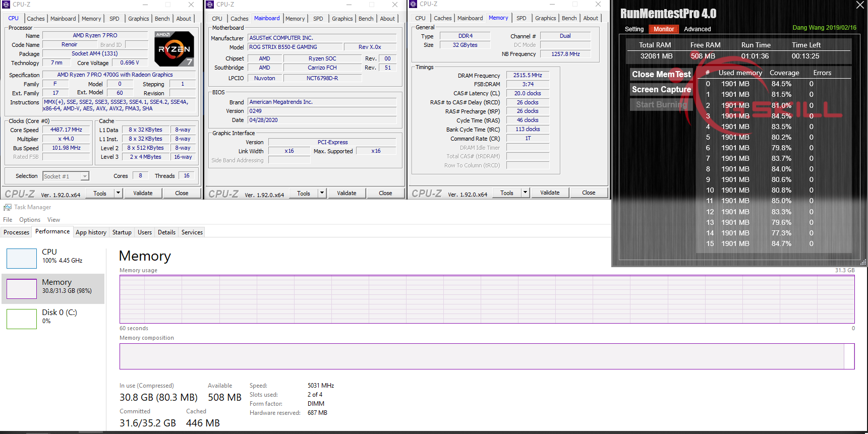The height and width of the screenshot is (434, 868).
Task: Click Validate in the Mainboard CPU-Z window
Action: [346, 193]
